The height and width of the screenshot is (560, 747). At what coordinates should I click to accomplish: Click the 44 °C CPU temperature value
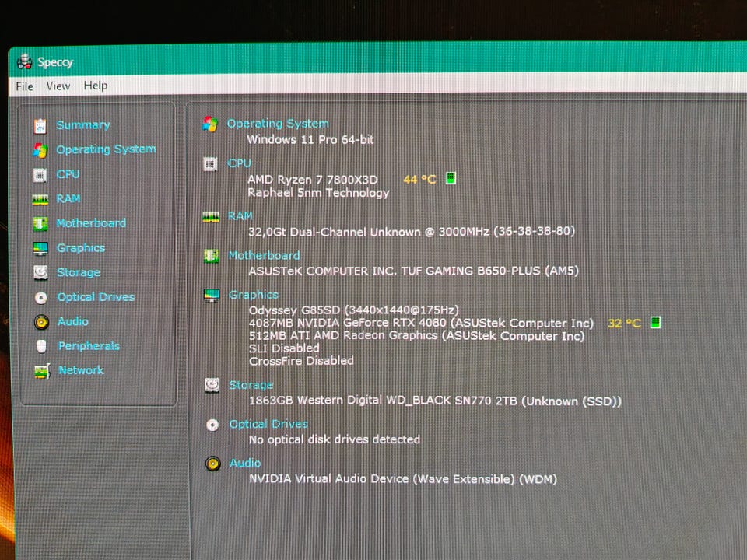point(419,179)
